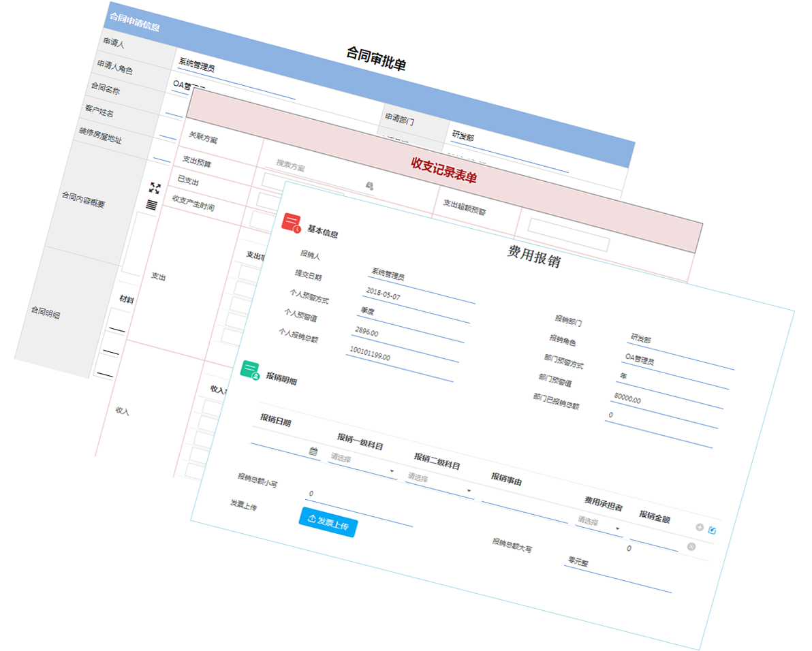812x651 pixels.
Task: Click 收支记录表单 form title
Action: coord(443,170)
